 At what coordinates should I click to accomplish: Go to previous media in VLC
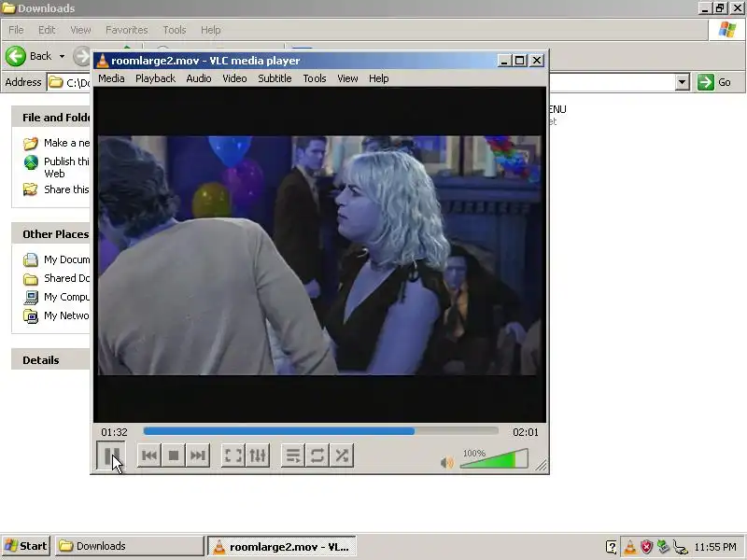[149, 455]
